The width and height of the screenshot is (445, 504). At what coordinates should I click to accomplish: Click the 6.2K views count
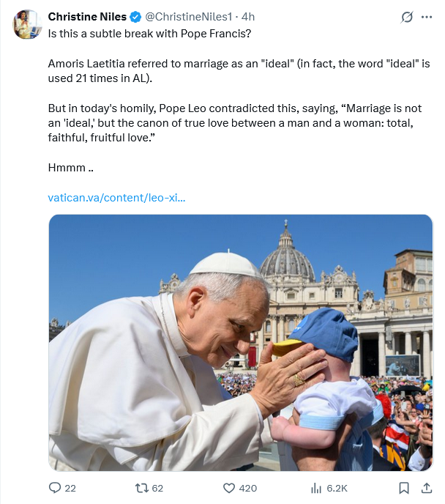(337, 488)
